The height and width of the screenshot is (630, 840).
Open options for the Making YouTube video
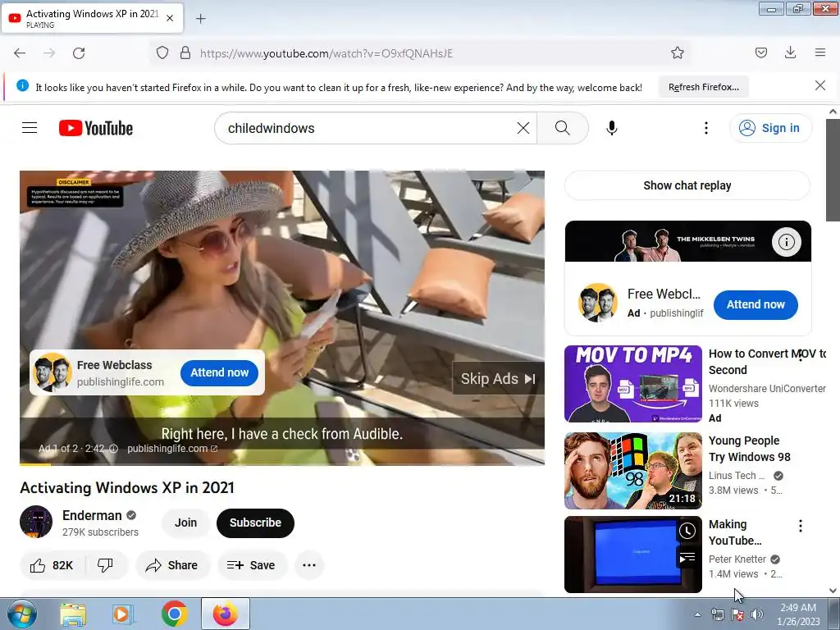[801, 526]
